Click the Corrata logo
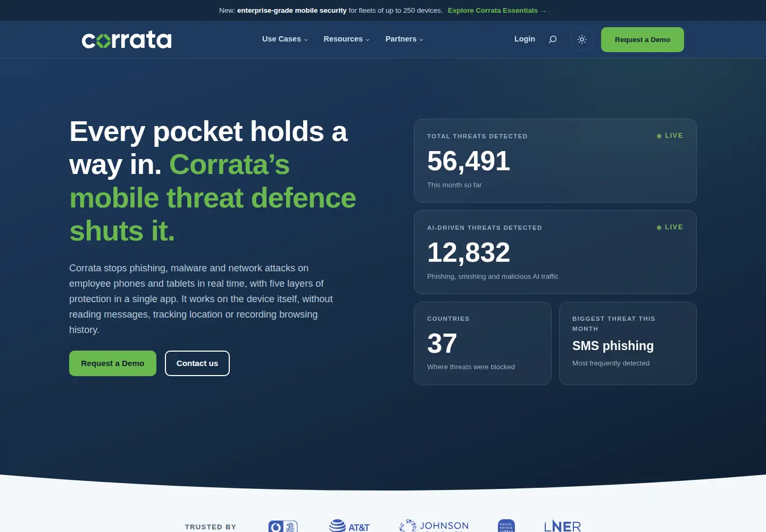Image resolution: width=766 pixels, height=532 pixels. 127,39
